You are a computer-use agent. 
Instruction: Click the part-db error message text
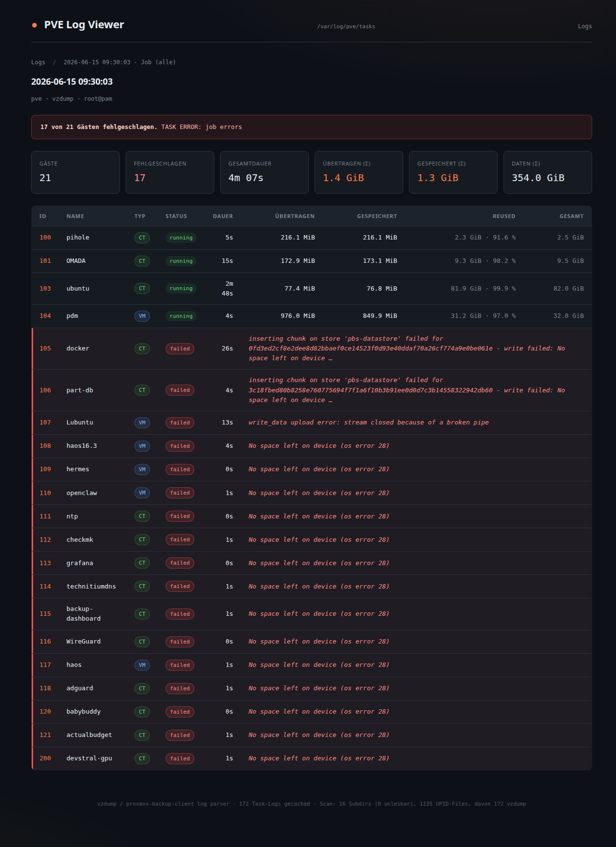click(x=407, y=390)
